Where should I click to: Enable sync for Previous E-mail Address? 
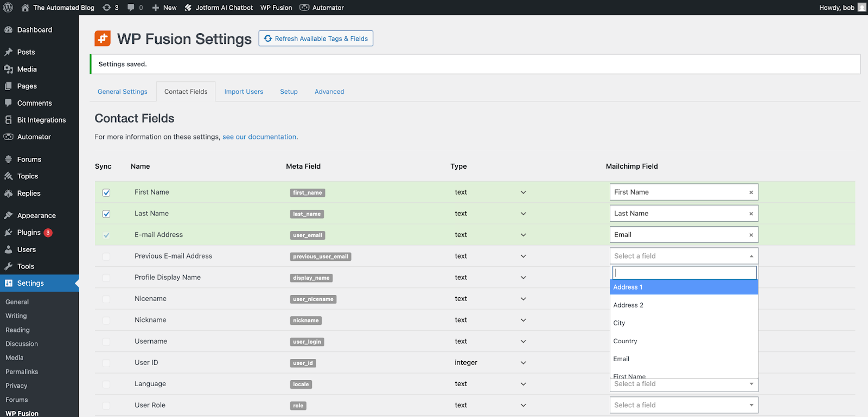(106, 256)
